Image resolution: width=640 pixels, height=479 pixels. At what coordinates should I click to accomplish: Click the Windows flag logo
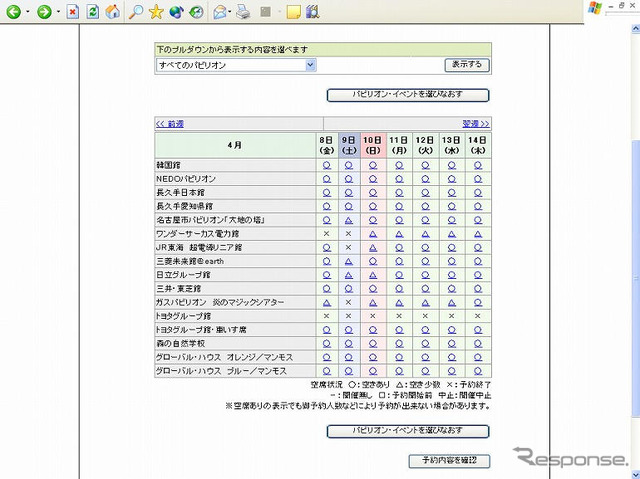(x=595, y=8)
